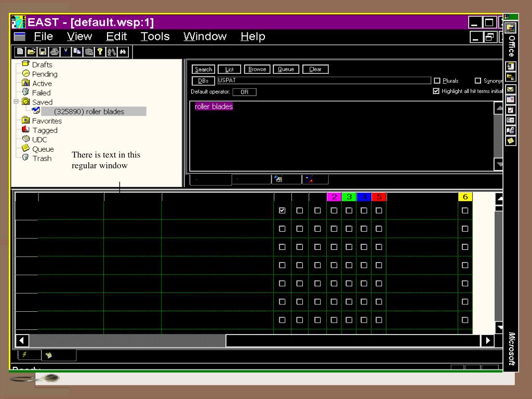
Task: Click the Office shortcut bar mail envelope icon
Action: pos(511,89)
